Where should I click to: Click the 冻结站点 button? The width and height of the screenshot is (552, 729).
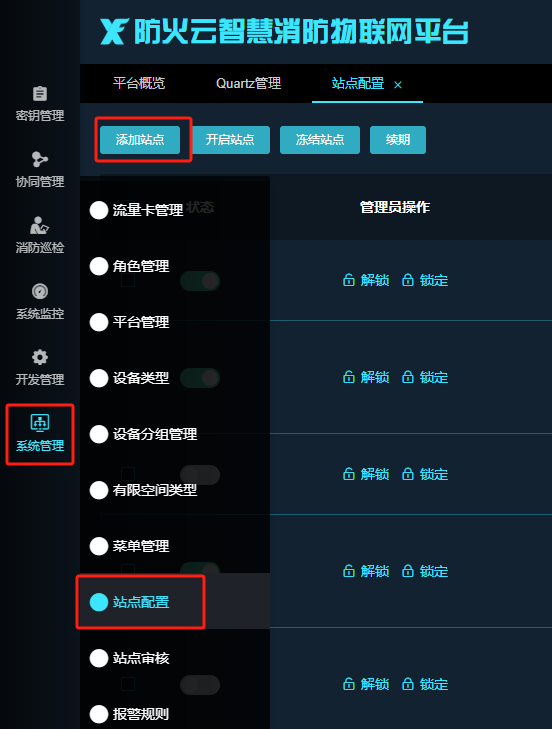tap(320, 139)
